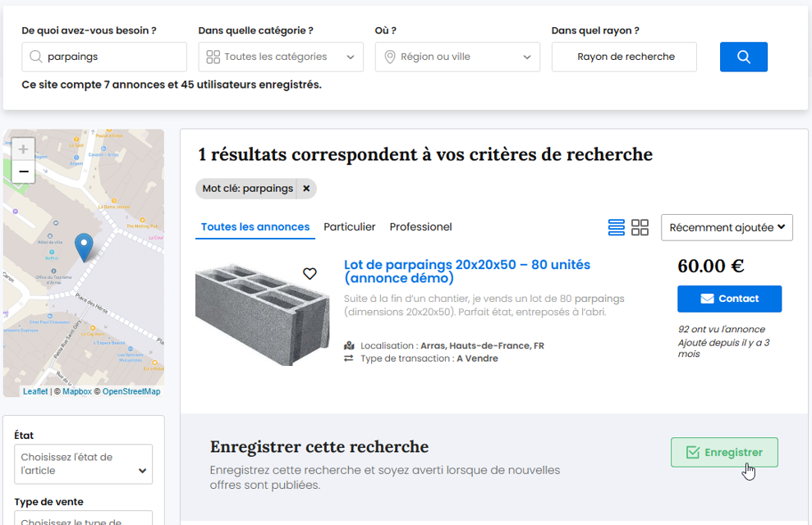Screen dimensions: 812x525
Task: Open the 'Toutes les catégories' dropdown
Action: pos(281,57)
